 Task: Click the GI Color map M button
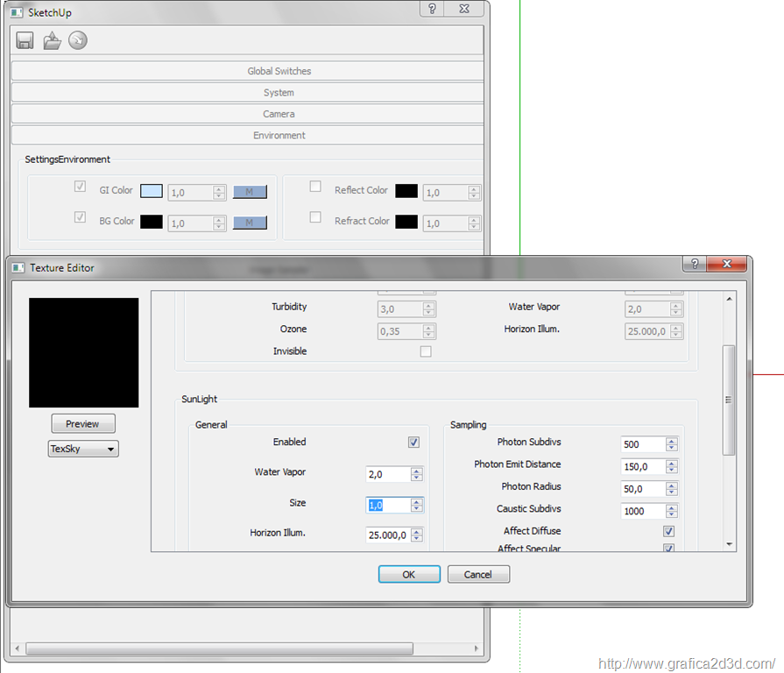250,192
